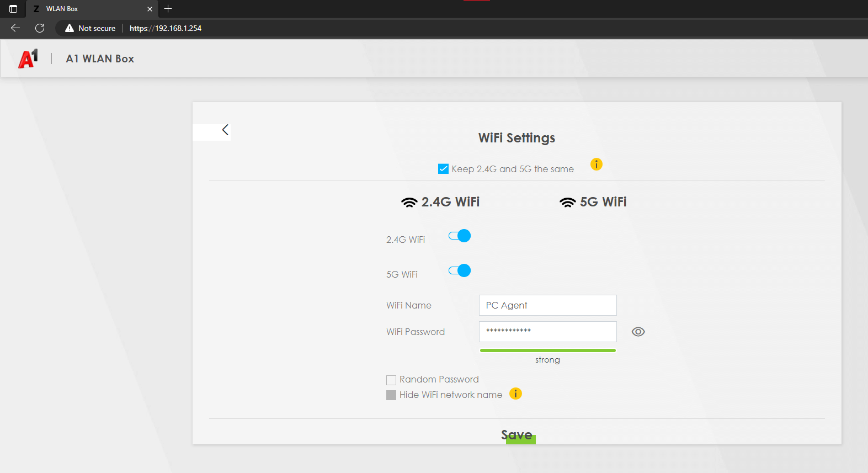
Task: Click the Hide WiFi network name text
Action: click(451, 395)
